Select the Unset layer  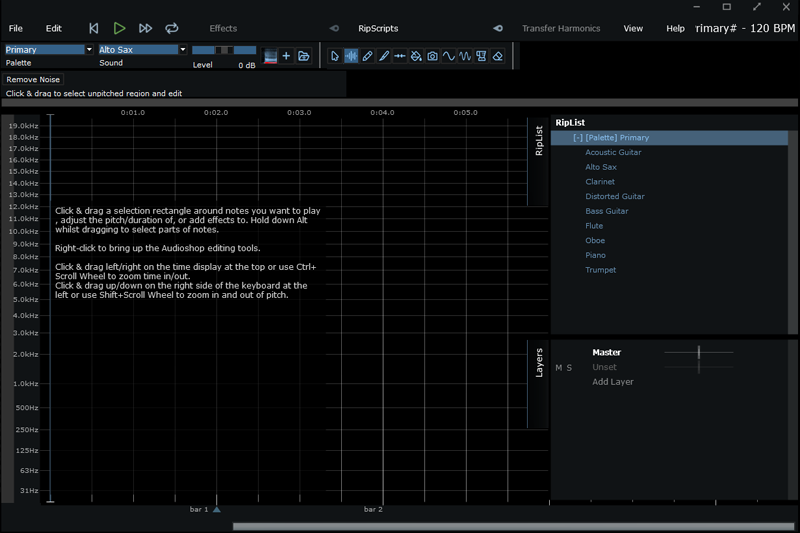pyautogui.click(x=604, y=367)
